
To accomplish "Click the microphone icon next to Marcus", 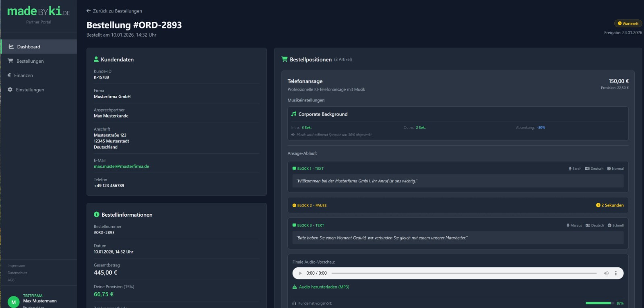I will (568, 225).
